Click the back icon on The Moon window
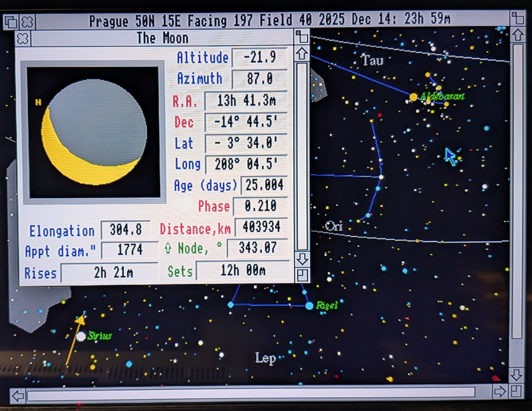The image size is (532, 411). click(301, 36)
